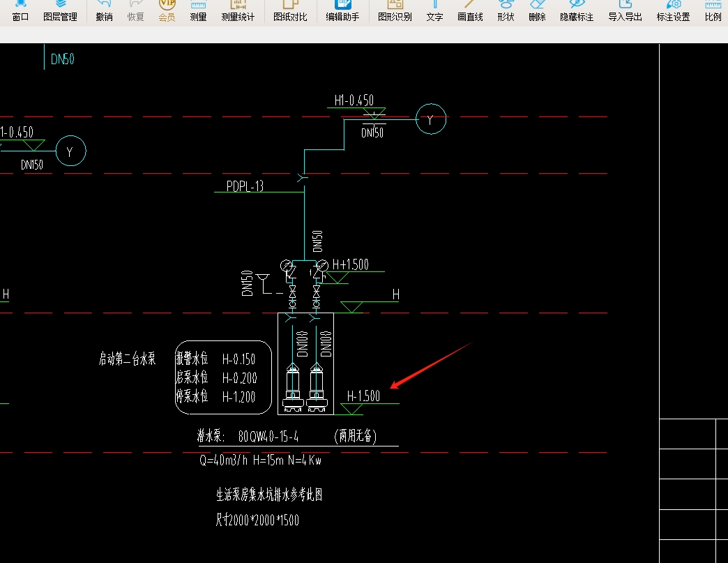This screenshot has width=728, height=563.
Task: Click the H-0.200 water level value
Action: pos(240,378)
